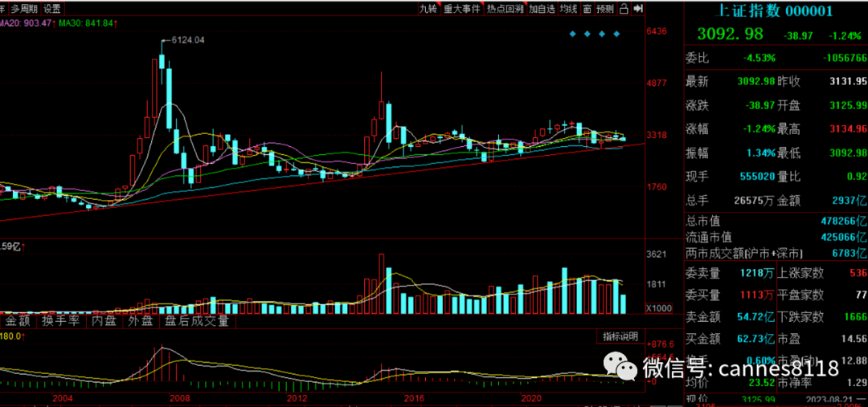
Task: Click the 现手 value 555020
Action: coord(757,177)
